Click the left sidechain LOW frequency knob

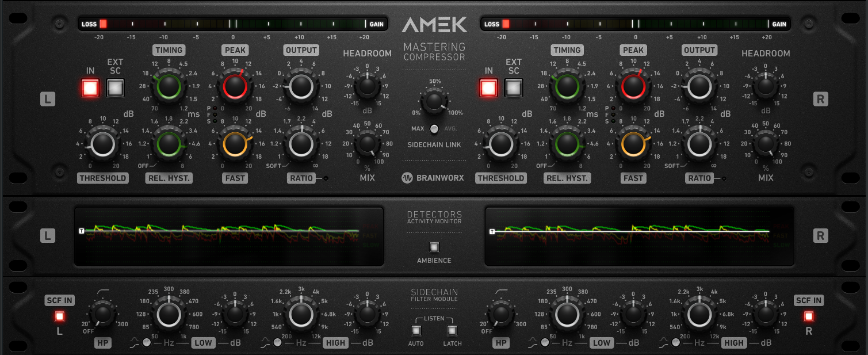169,315
